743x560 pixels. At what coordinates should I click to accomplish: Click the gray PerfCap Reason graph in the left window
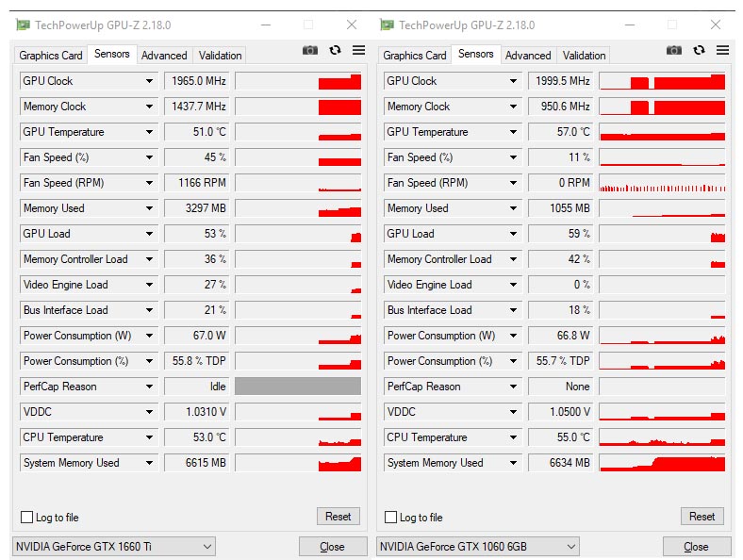(298, 387)
